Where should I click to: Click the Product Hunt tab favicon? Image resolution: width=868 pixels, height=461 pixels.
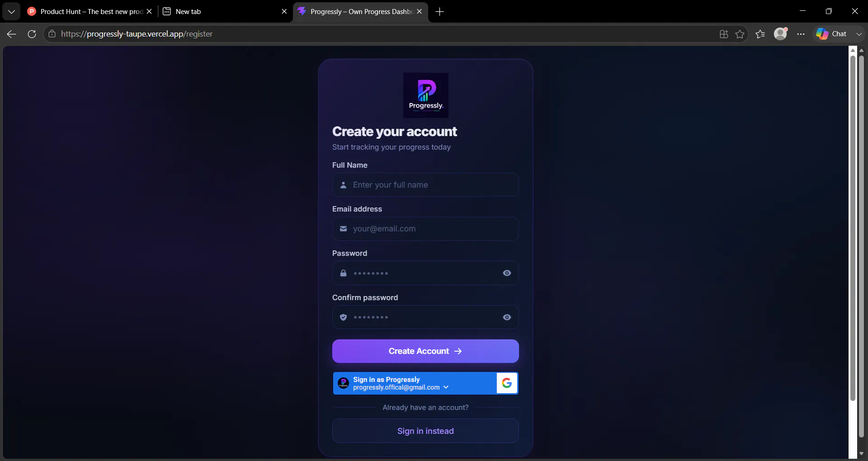click(32, 11)
